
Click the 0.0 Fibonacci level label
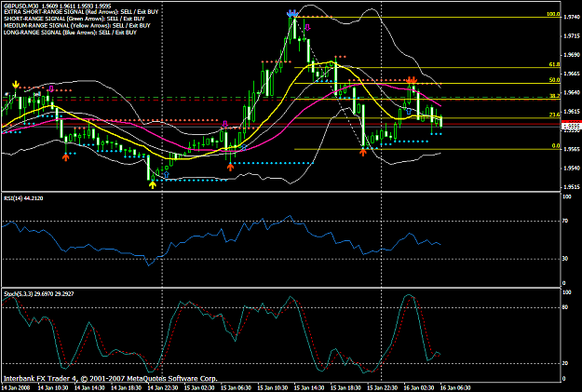pos(556,146)
